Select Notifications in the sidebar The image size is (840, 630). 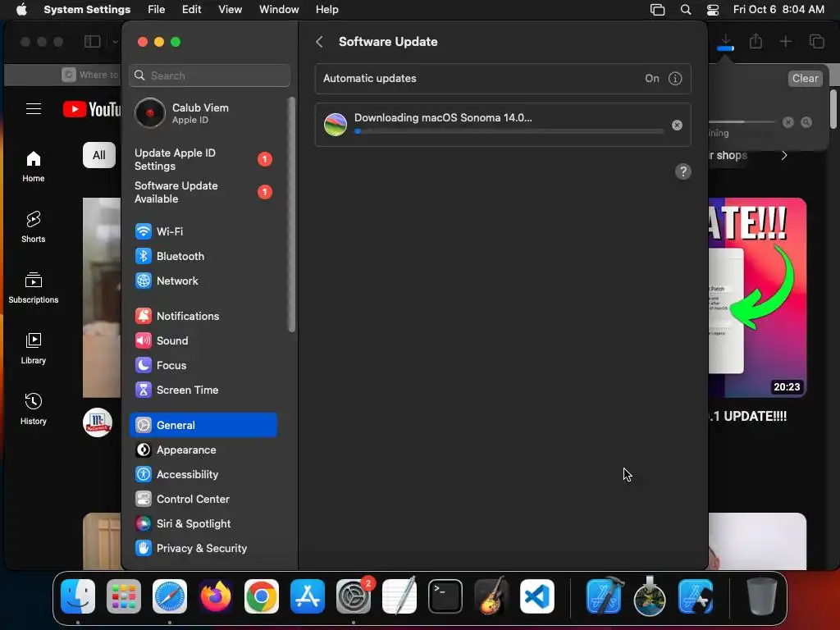[x=203, y=316]
